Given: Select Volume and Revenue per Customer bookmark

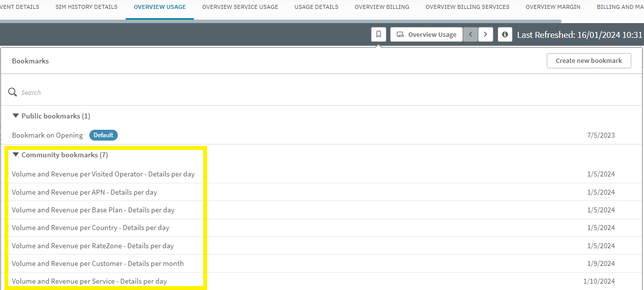Looking at the screenshot, I should (98, 263).
